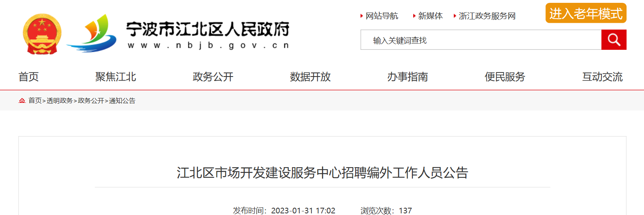Toggle 进入老年模式 senior mode

coord(586,13)
